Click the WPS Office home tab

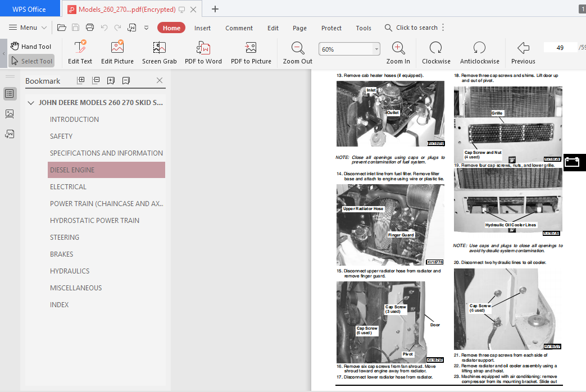click(29, 9)
